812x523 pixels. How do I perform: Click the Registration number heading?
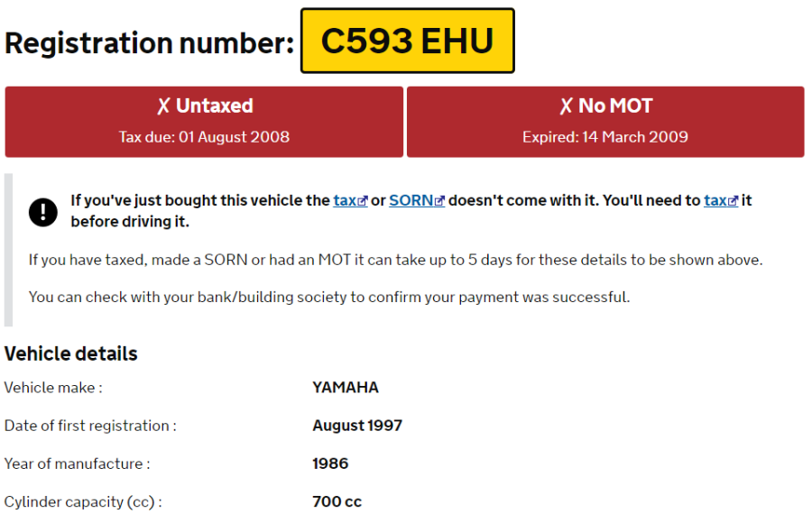(x=150, y=43)
